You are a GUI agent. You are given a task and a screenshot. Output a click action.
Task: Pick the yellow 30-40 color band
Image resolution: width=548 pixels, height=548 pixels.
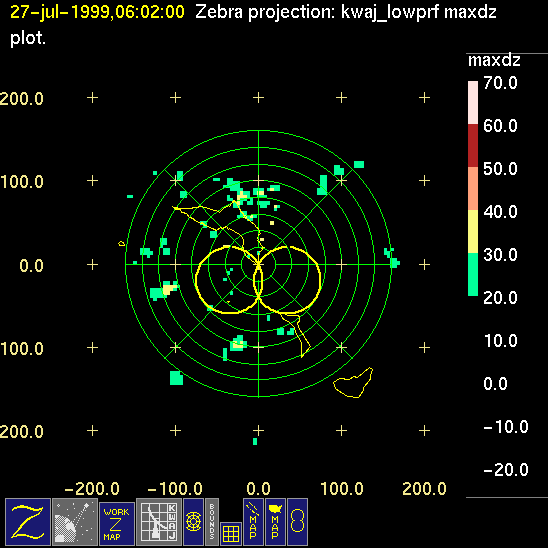473,231
